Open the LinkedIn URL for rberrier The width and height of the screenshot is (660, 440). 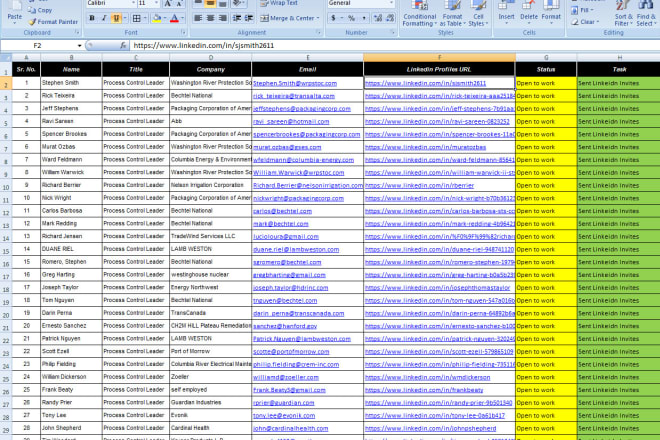click(x=420, y=186)
